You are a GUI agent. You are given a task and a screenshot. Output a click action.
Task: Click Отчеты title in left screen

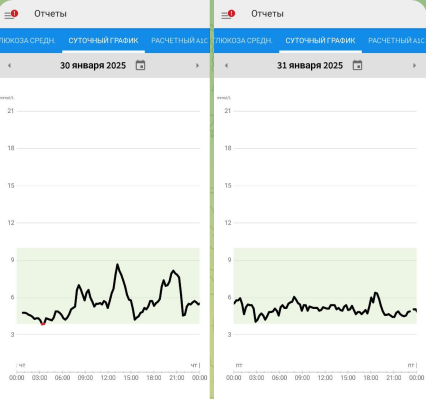pos(50,14)
